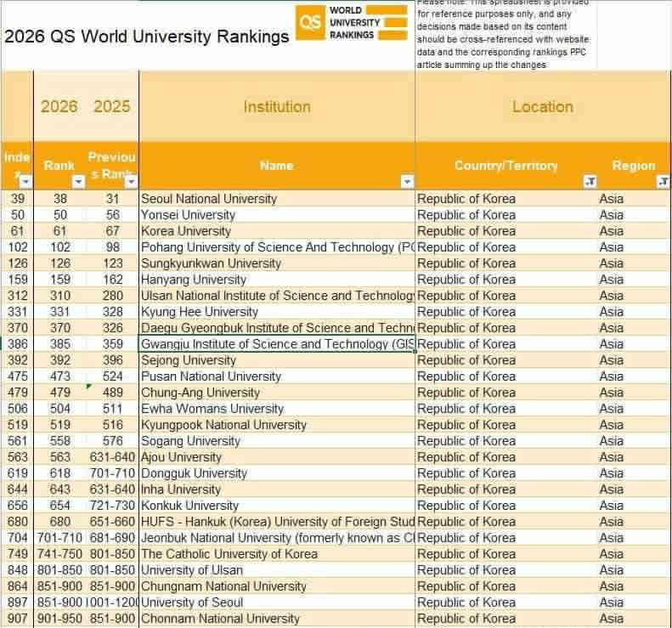Select the Chonnam National University cell

point(220,619)
